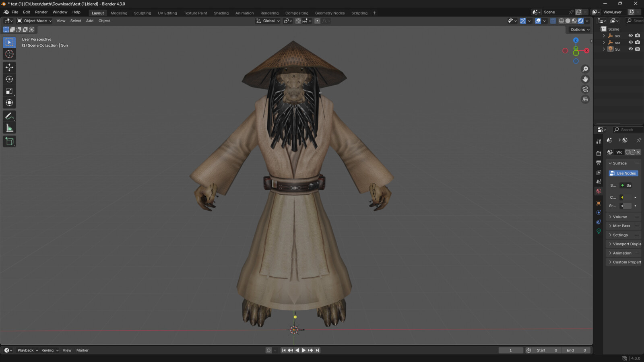644x362 pixels.
Task: Switch to wireframe viewport shading
Action: click(561, 21)
